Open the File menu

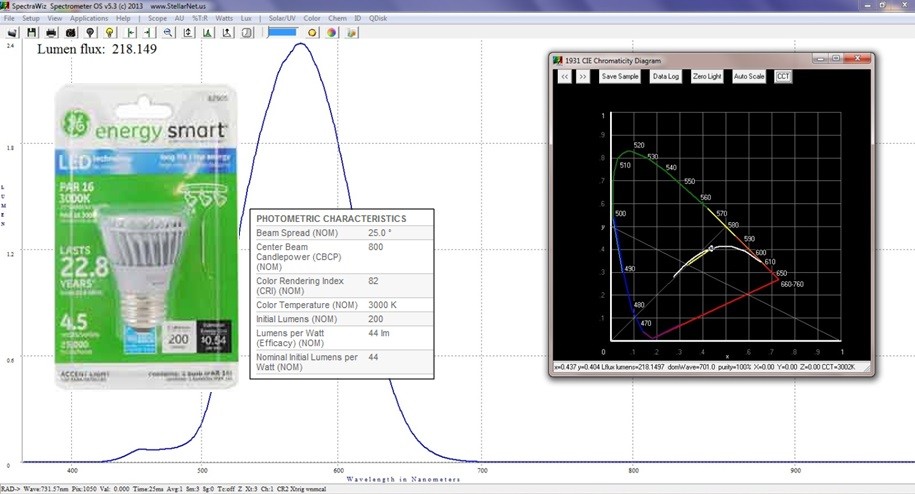point(9,18)
